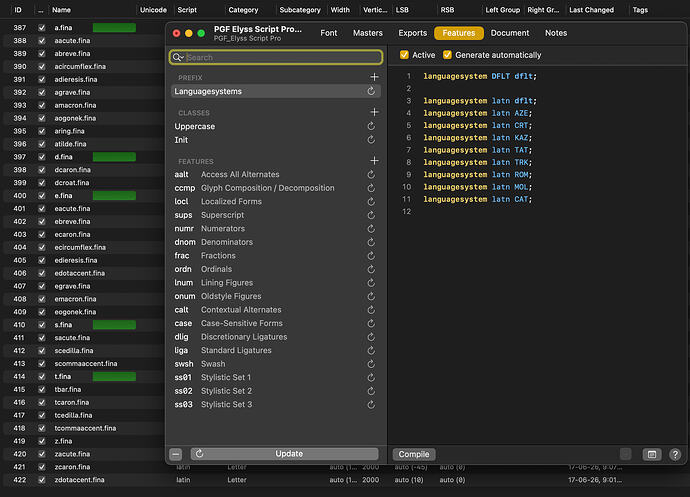
Task: Refresh the onum Oldstyle Figures feature
Action: tap(371, 296)
